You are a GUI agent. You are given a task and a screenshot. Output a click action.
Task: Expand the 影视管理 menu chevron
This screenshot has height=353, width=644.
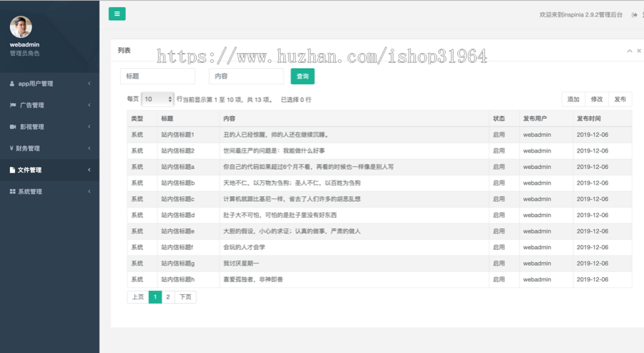(89, 127)
